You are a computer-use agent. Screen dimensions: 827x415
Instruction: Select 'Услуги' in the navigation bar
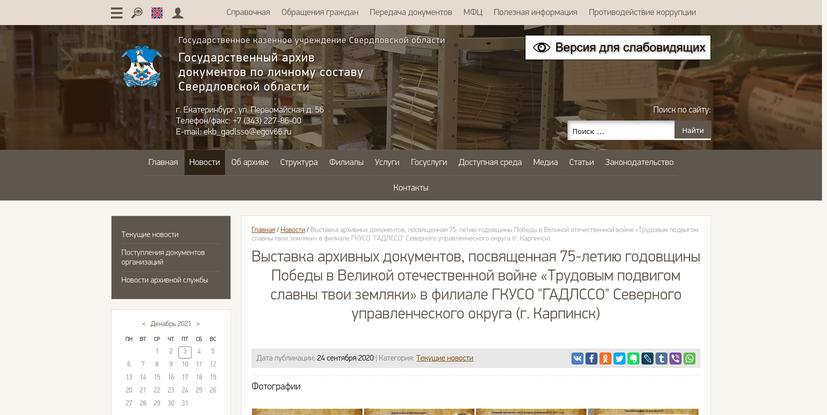(x=387, y=162)
